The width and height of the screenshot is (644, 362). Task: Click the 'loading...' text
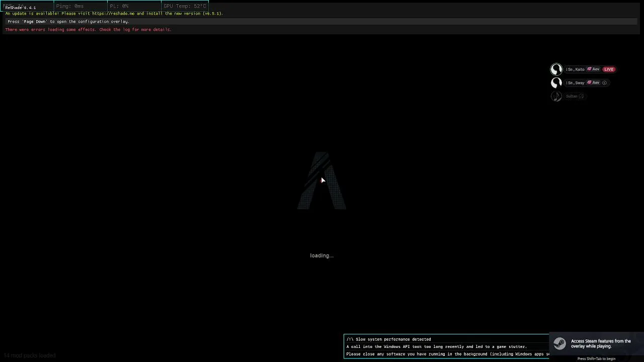[x=321, y=256]
